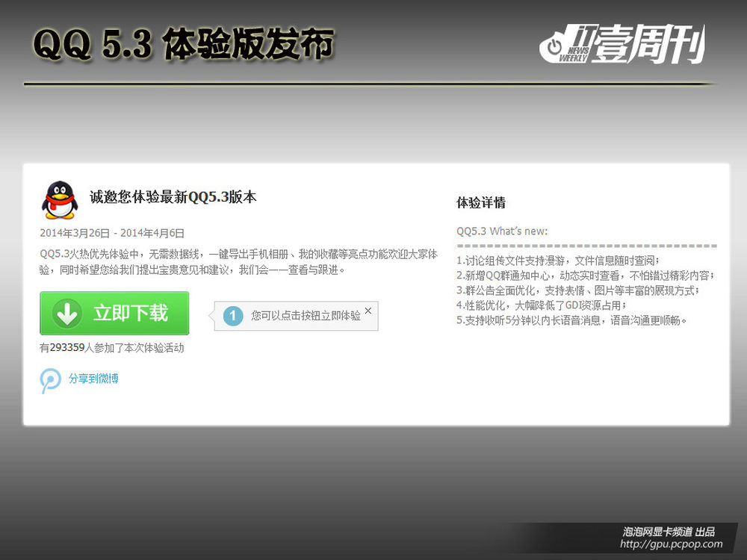Click item 5.支持收听5分钟以内长语音消息
The width and height of the screenshot is (747, 560).
571,320
